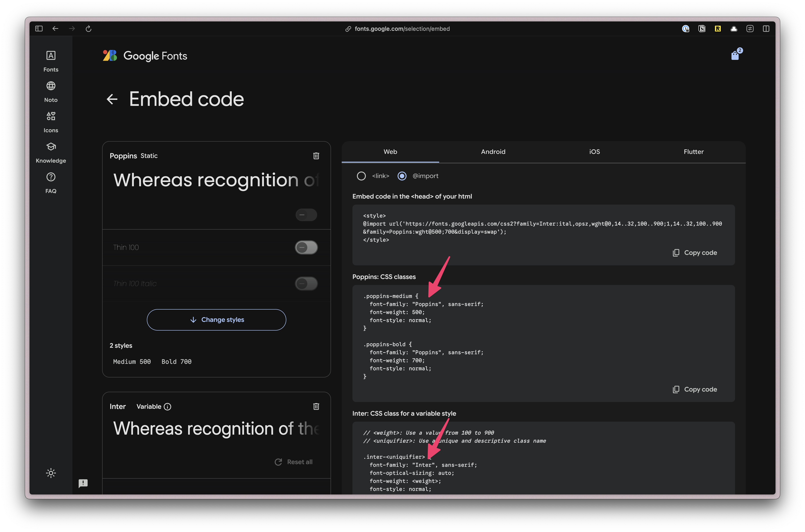Select the Fonts icon in the sidebar

51,60
